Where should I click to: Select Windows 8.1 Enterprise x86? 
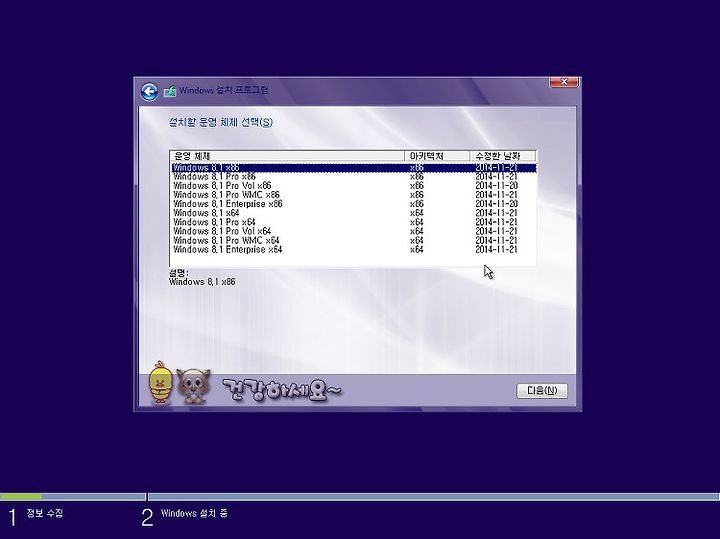pyautogui.click(x=354, y=204)
